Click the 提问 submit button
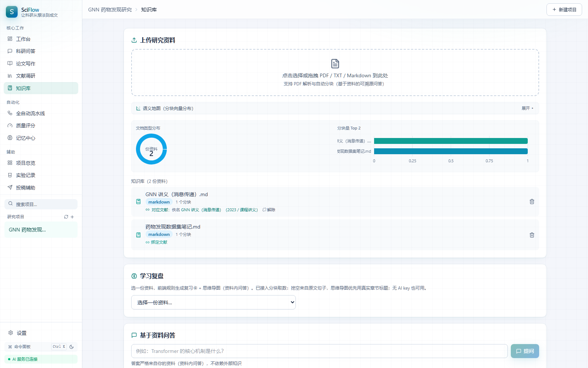The width and height of the screenshot is (588, 368). [525, 351]
